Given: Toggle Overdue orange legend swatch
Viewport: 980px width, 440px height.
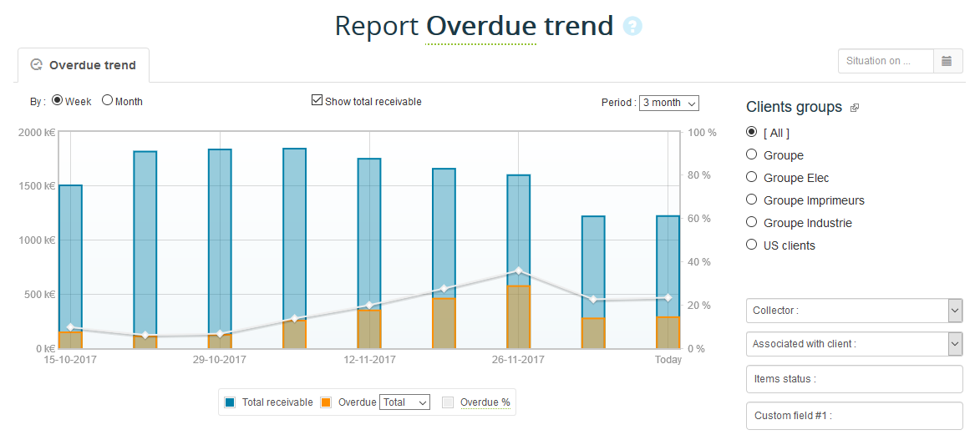Looking at the screenshot, I should pyautogui.click(x=326, y=402).
